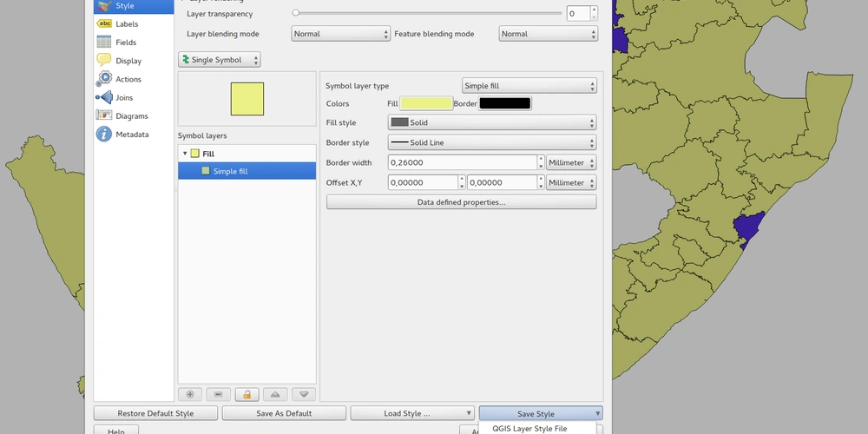Open the Feature blending mode dropdown
The height and width of the screenshot is (434, 868).
pyautogui.click(x=548, y=34)
